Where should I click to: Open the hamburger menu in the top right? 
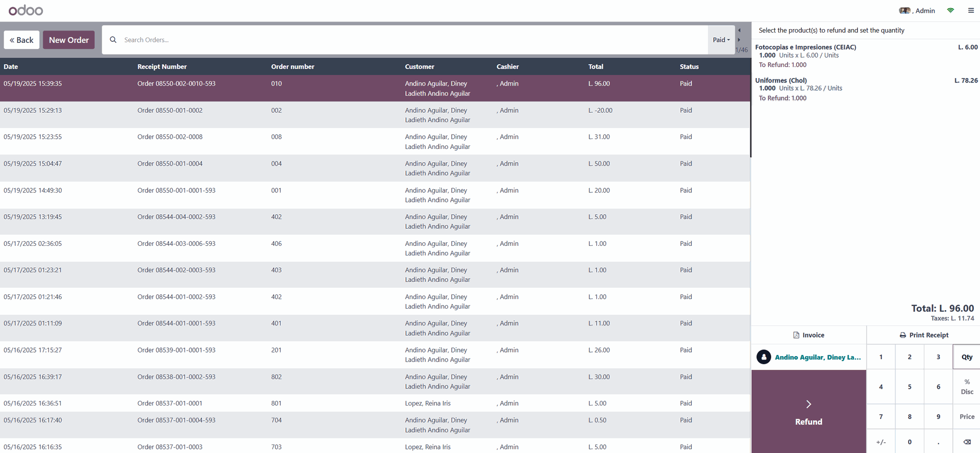coord(971,10)
